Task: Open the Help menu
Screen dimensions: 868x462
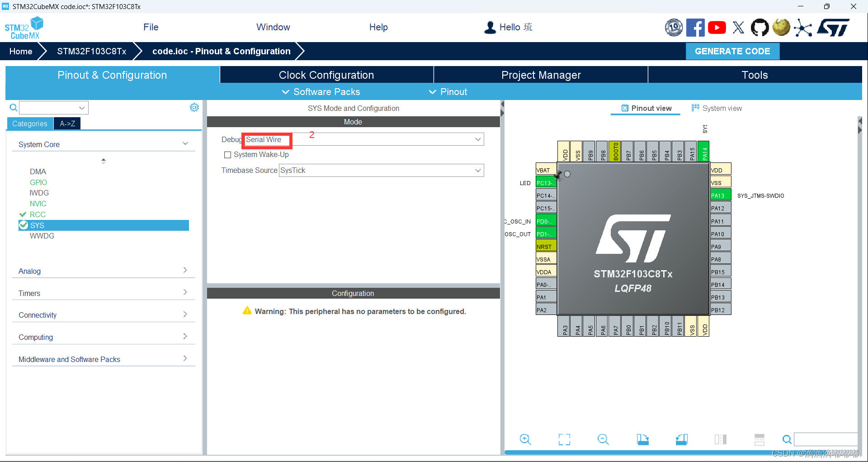Action: 378,27
